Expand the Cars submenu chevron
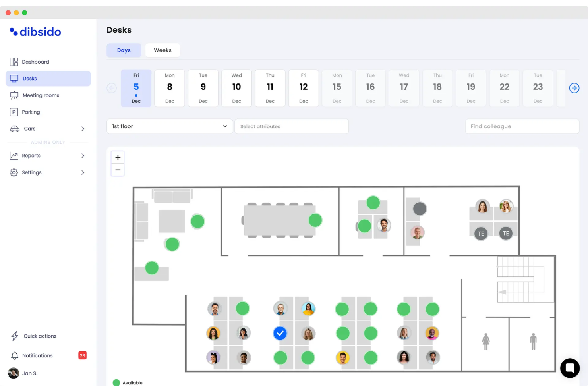This screenshot has width=588, height=392. (83, 129)
